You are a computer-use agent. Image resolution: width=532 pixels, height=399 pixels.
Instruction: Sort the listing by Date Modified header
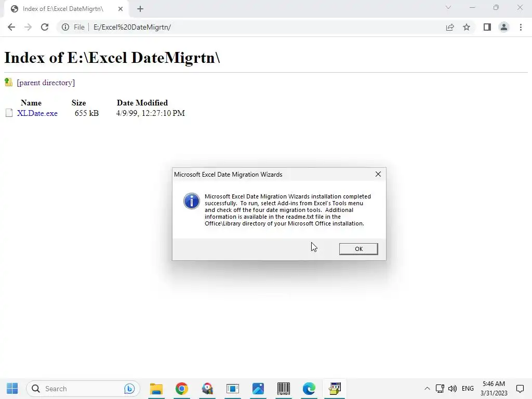(x=142, y=103)
